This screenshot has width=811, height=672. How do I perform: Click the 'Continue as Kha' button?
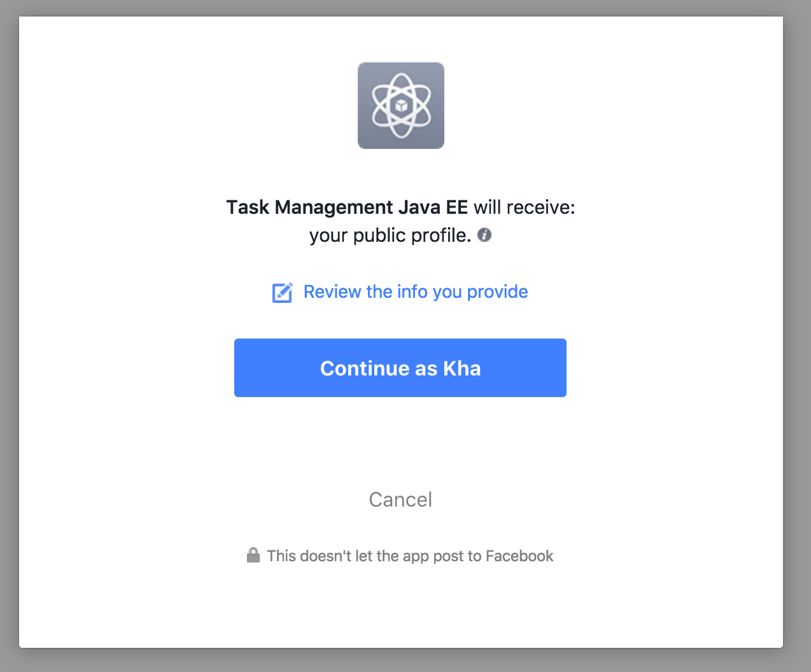(400, 368)
